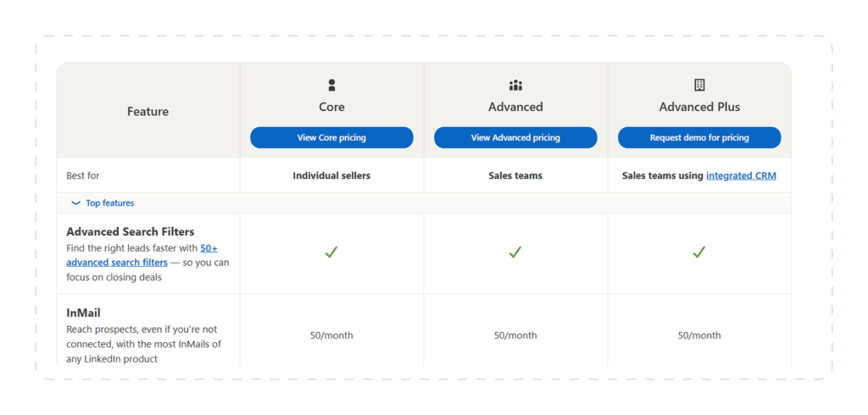Viewport: 868px width, 415px height.
Task: Click the Advanced Search Filters title
Action: pyautogui.click(x=130, y=231)
